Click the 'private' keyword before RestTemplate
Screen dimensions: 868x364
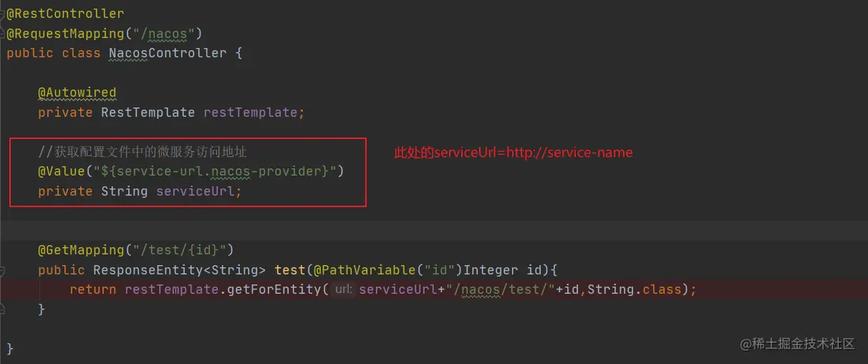(x=65, y=112)
